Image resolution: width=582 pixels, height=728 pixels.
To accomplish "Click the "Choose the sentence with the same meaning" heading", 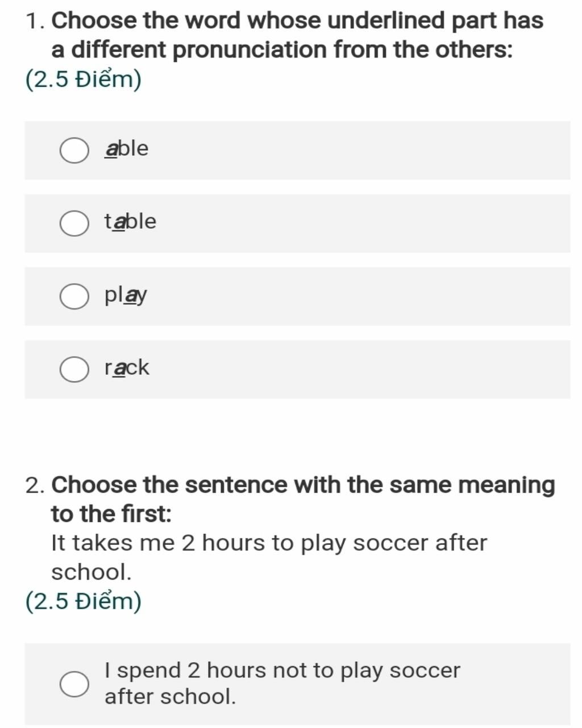I will (x=303, y=499).
